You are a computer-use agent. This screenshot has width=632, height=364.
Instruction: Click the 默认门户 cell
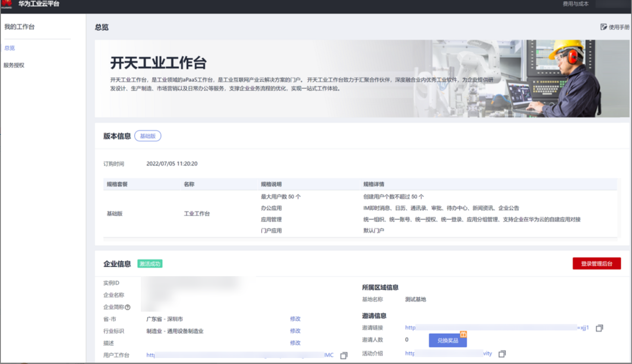pos(373,231)
